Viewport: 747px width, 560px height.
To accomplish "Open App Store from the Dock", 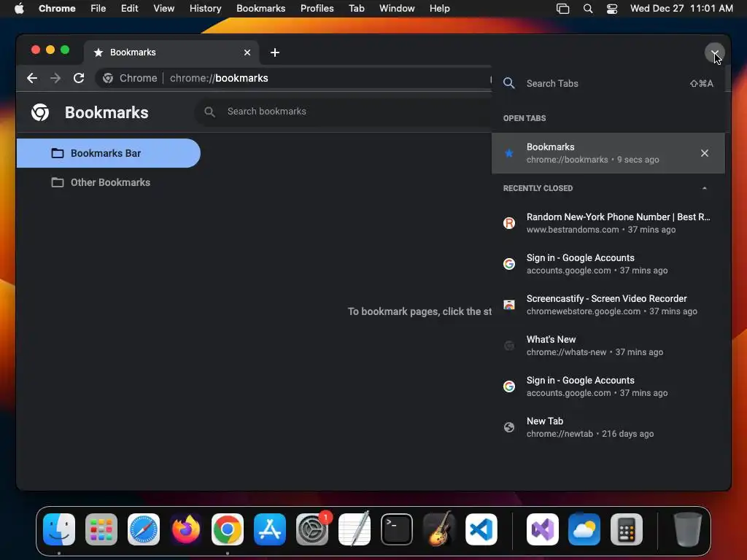I will coord(270,529).
